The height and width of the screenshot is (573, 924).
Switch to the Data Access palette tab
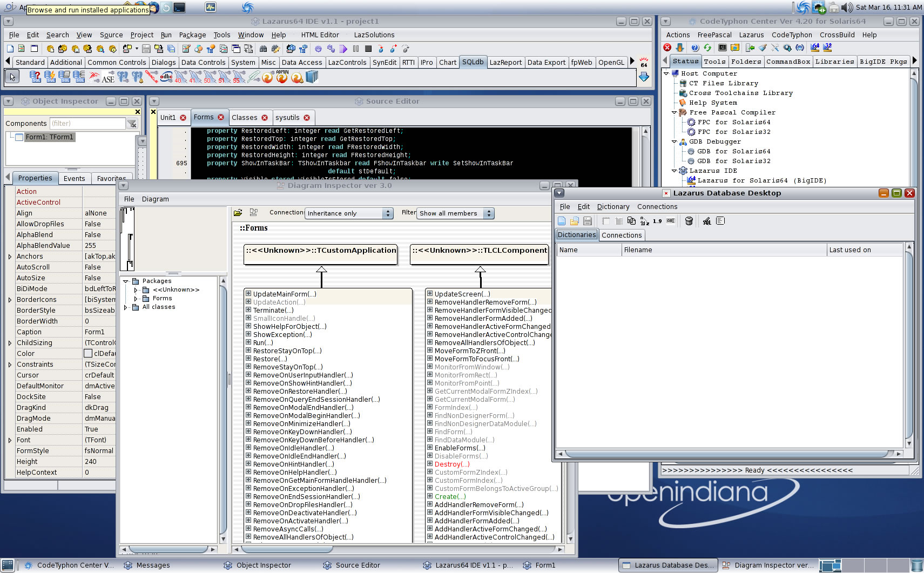(x=302, y=62)
